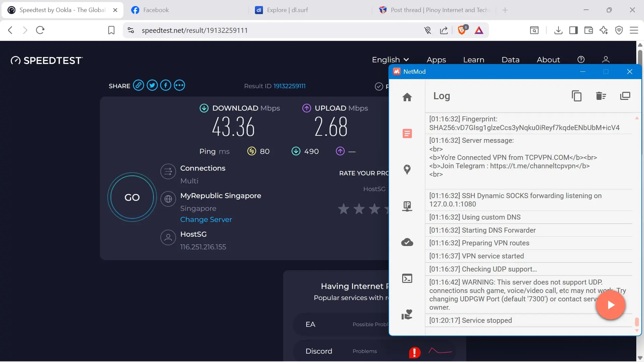Select the Using custom DNS log entry
The image size is (644, 362).
[x=529, y=217]
